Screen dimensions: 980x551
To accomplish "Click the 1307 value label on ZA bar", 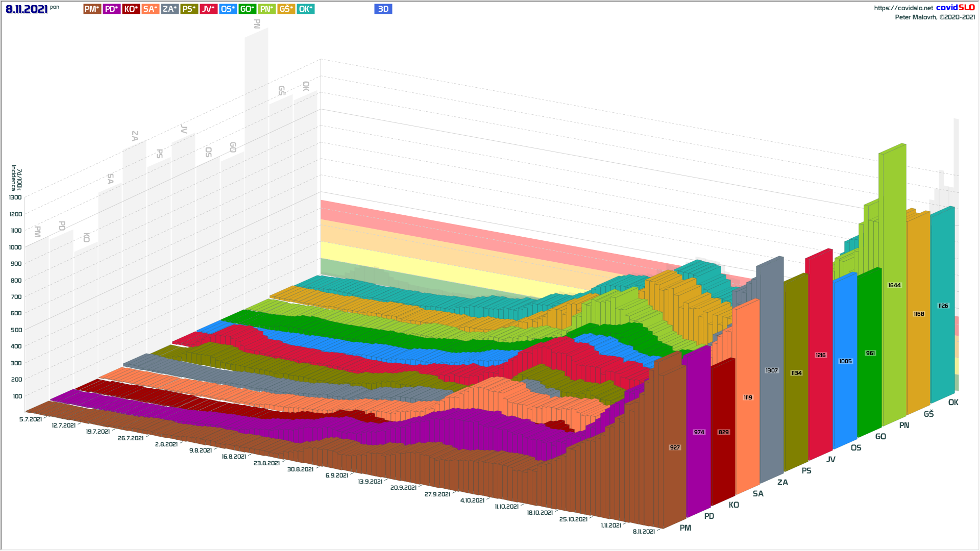I will click(771, 370).
